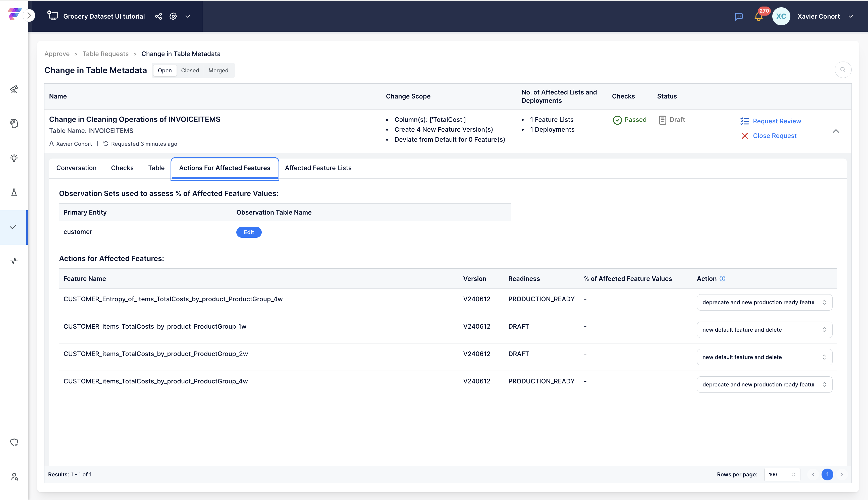This screenshot has height=500, width=868.
Task: Open the chat messages icon
Action: (x=739, y=17)
